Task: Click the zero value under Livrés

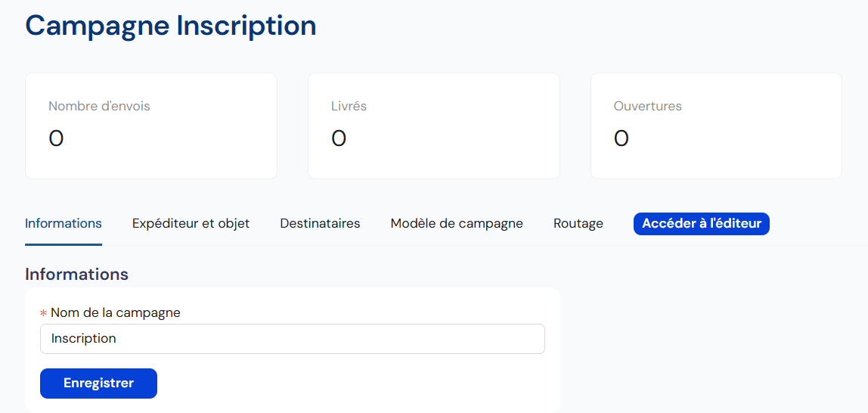Action: point(339,138)
